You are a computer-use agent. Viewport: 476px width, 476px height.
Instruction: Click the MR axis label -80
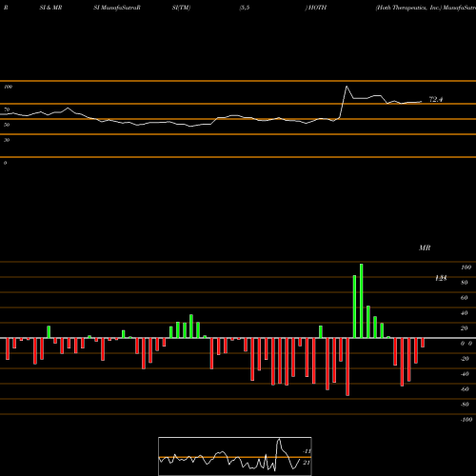coord(465,405)
